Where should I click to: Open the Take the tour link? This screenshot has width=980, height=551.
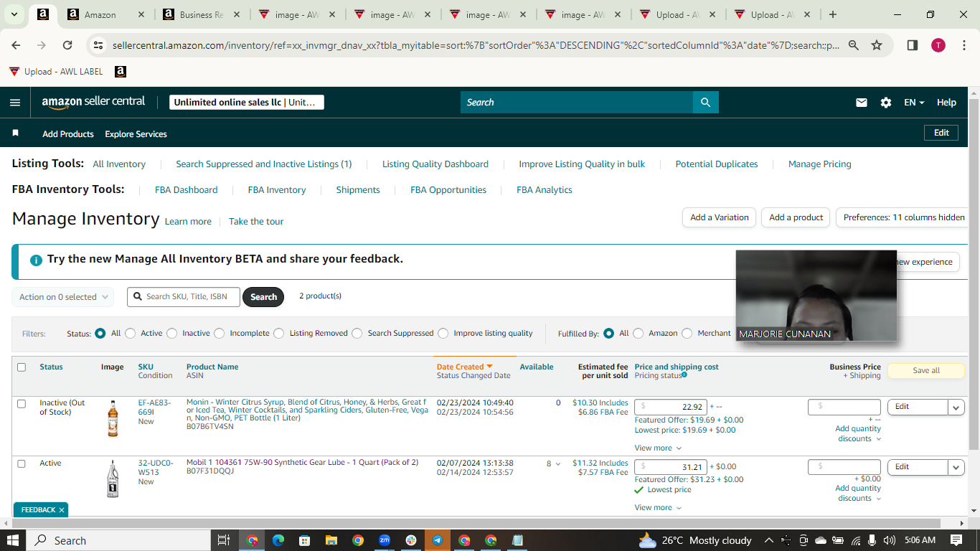(256, 222)
